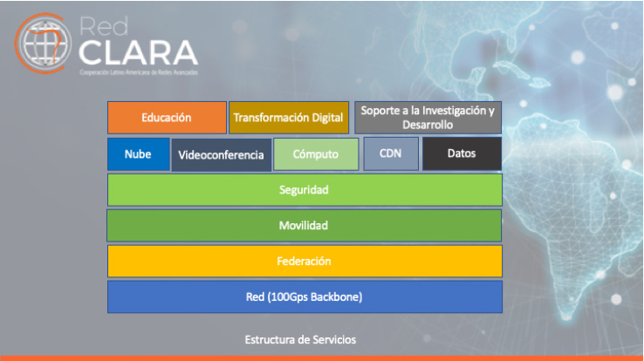Select the yellow Federación layer bar

coord(304,261)
